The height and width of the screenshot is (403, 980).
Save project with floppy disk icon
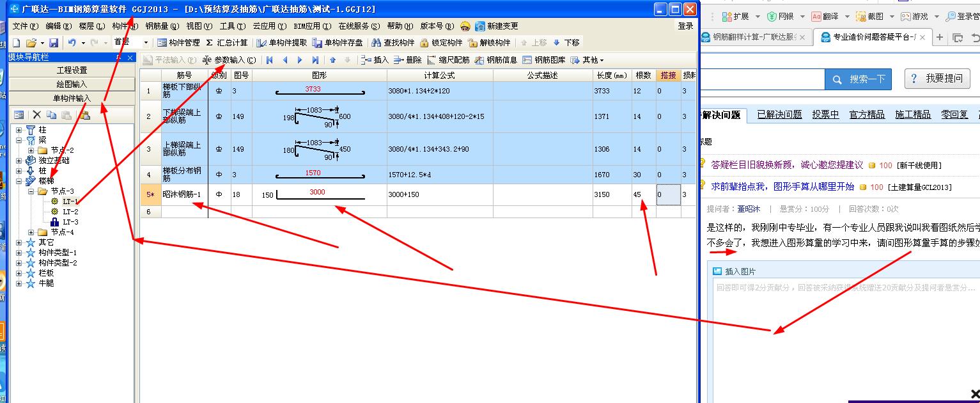tap(54, 42)
